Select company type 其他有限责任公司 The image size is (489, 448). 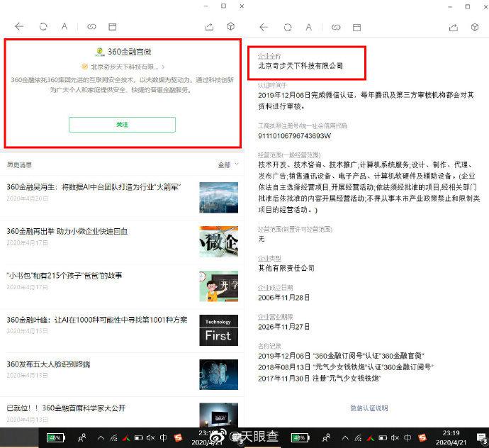pyautogui.click(x=286, y=268)
